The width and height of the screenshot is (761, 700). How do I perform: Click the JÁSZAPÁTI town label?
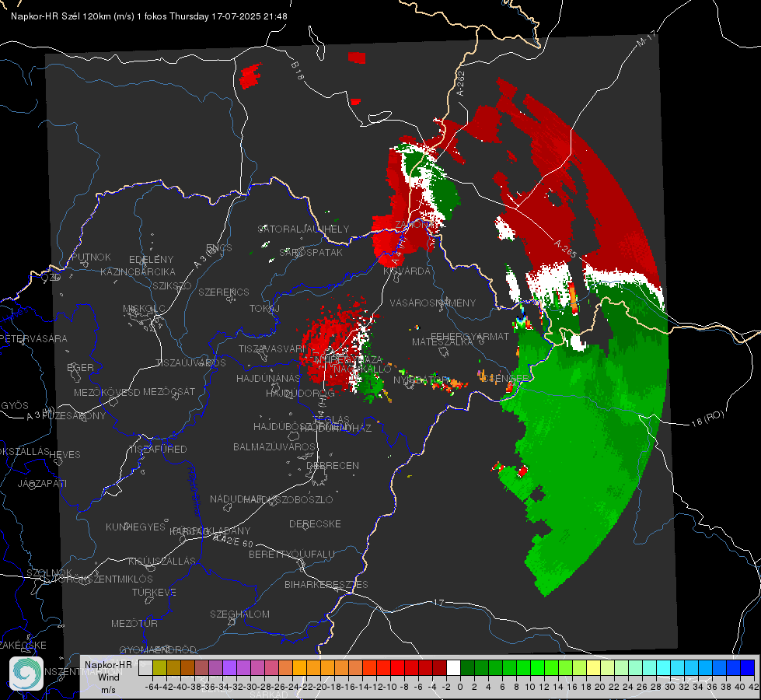point(43,483)
